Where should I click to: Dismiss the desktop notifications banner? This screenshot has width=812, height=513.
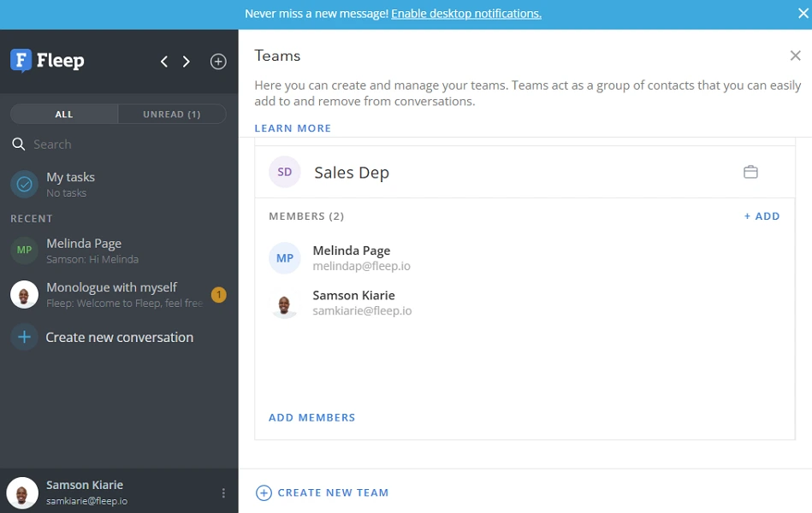[802, 14]
